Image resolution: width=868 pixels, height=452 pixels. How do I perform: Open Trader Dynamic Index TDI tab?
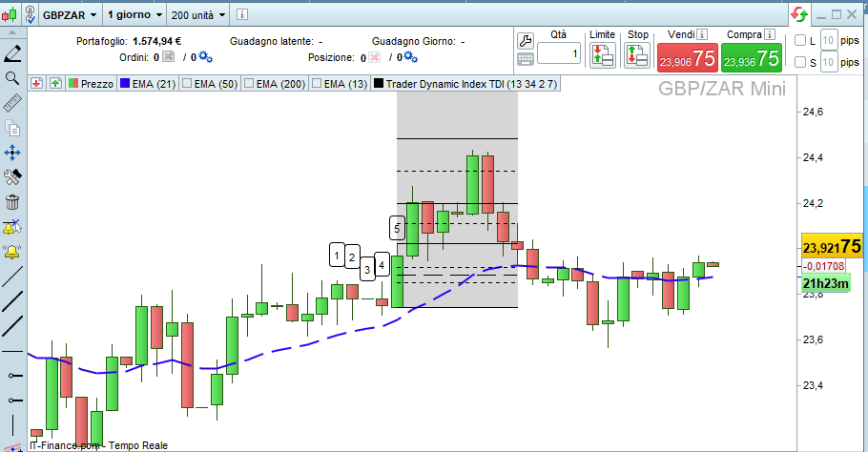coord(465,84)
